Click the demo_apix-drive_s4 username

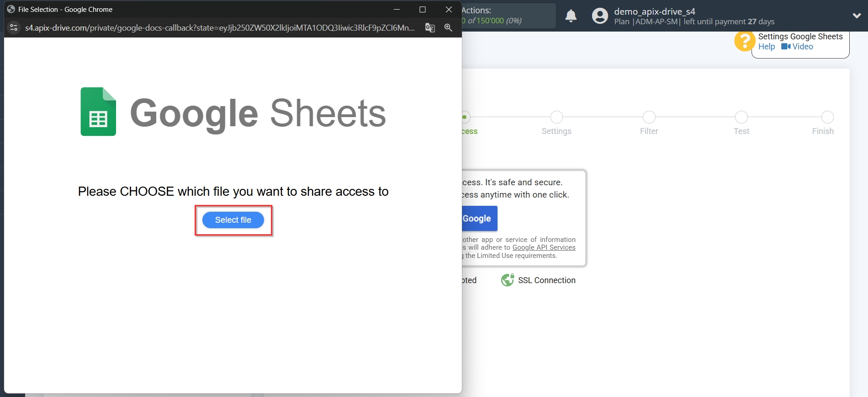coord(655,11)
